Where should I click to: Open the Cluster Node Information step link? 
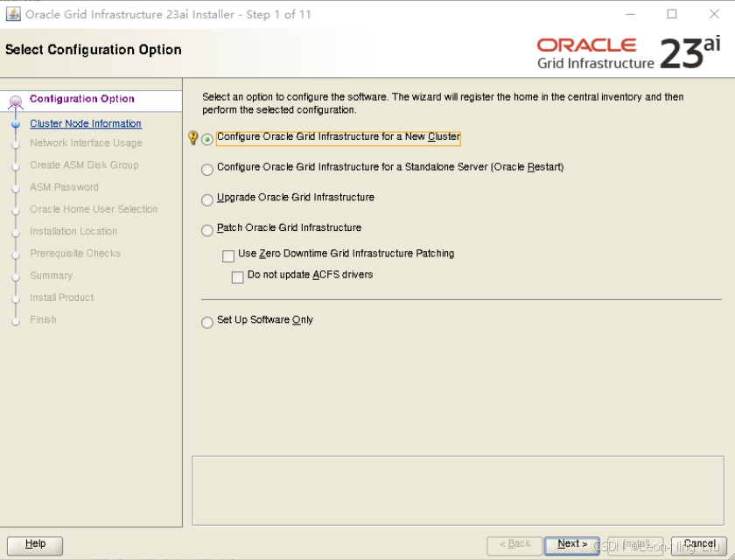tap(86, 123)
